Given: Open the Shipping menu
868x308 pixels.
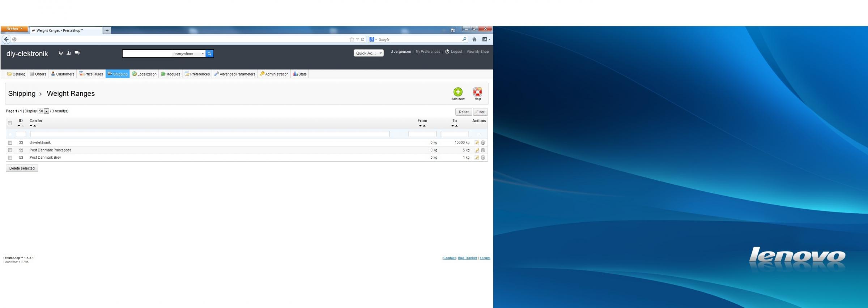Looking at the screenshot, I should click(118, 74).
